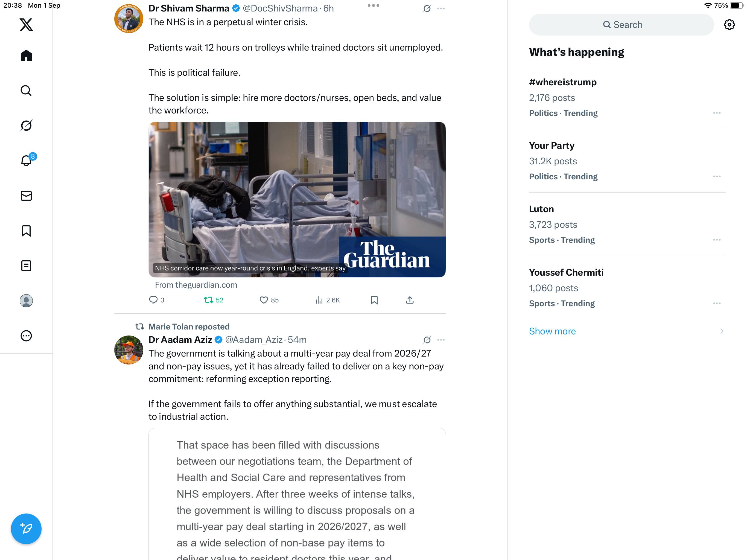Open the Home feed icon
This screenshot has height=560, width=747.
point(26,56)
